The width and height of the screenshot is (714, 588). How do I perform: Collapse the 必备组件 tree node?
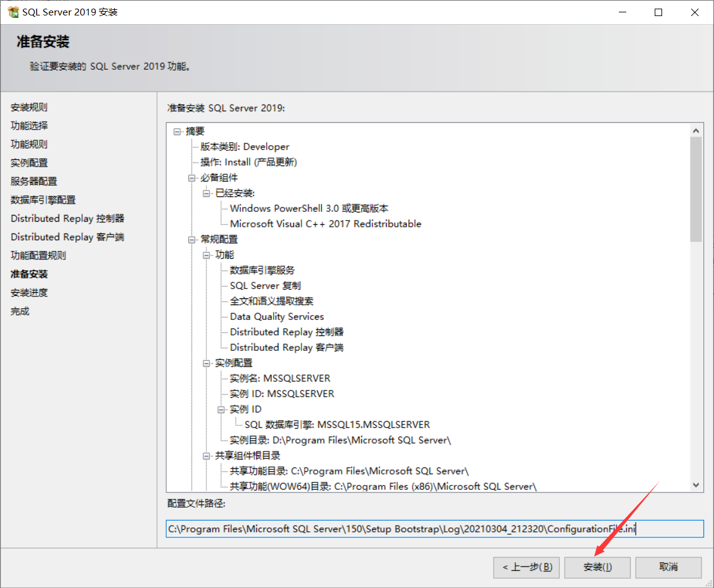tap(191, 178)
